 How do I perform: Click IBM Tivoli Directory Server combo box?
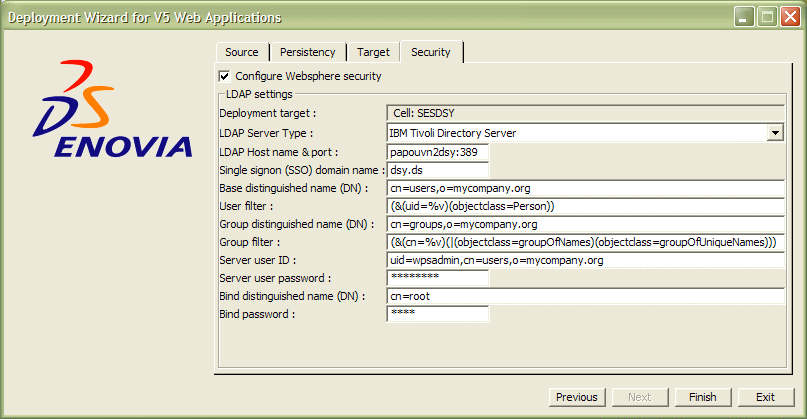click(x=585, y=133)
